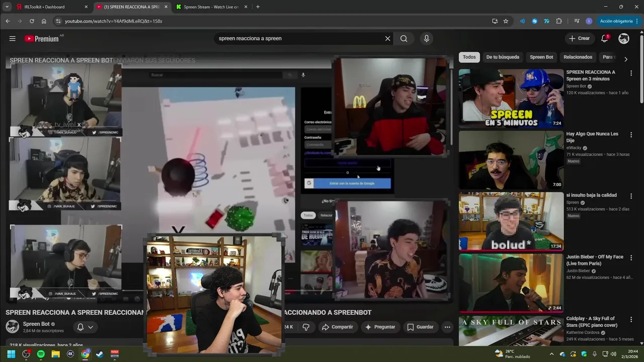This screenshot has height=362, width=644.
Task: Open Chrome tab search dropdown
Action: point(7,7)
